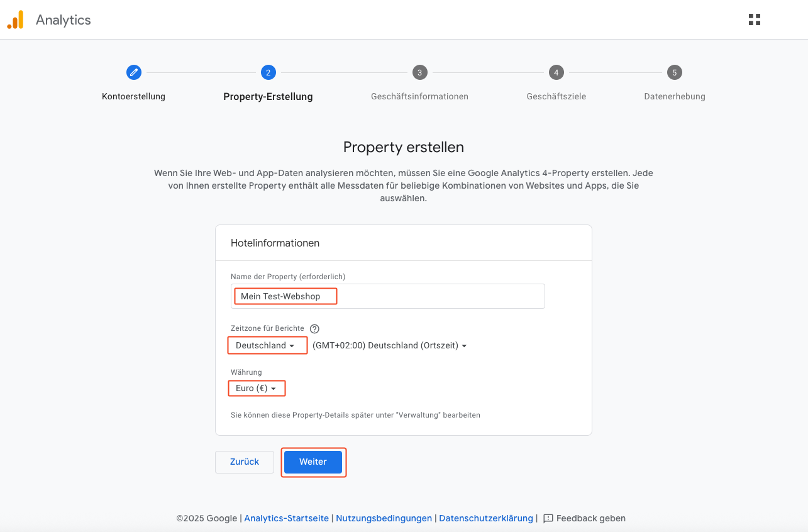
Task: Click the Feedback geben speech bubble icon
Action: [548, 518]
